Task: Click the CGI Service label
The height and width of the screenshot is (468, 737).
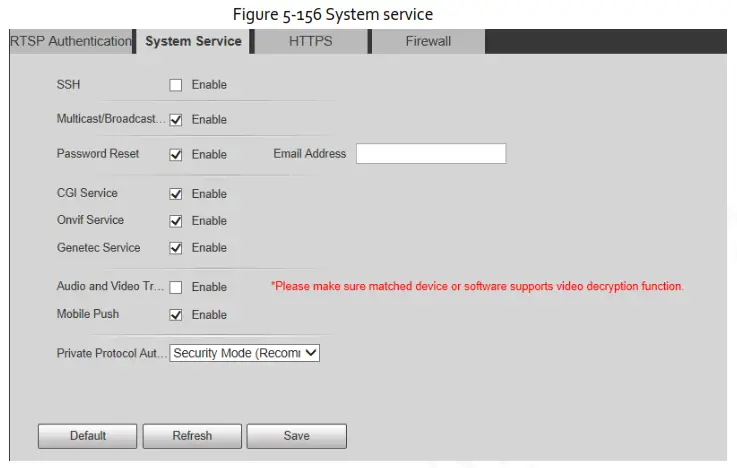Action: (87, 193)
